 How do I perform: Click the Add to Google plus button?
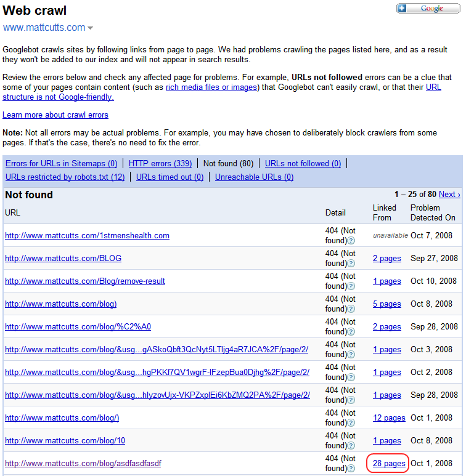pyautogui.click(x=428, y=9)
